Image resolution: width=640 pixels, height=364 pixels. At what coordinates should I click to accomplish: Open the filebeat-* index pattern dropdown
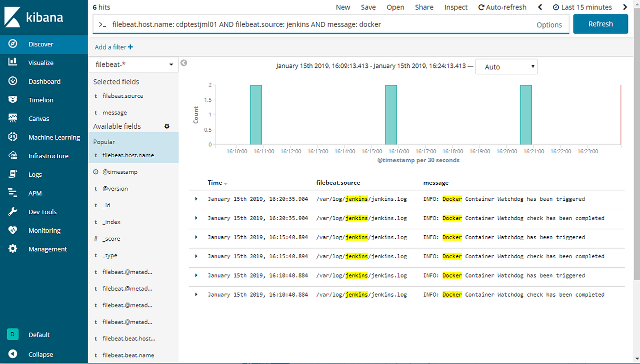coord(133,64)
